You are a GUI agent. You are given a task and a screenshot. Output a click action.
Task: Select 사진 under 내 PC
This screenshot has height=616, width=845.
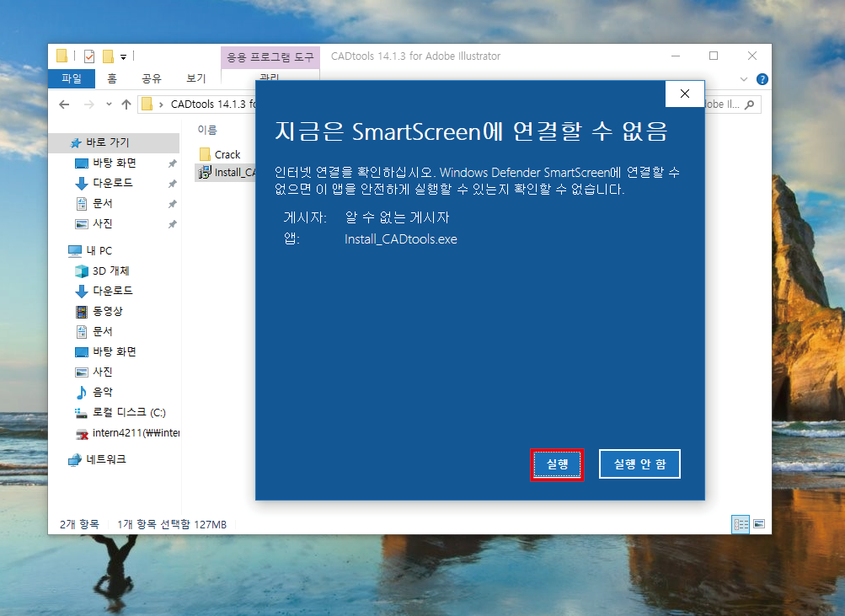pyautogui.click(x=103, y=372)
